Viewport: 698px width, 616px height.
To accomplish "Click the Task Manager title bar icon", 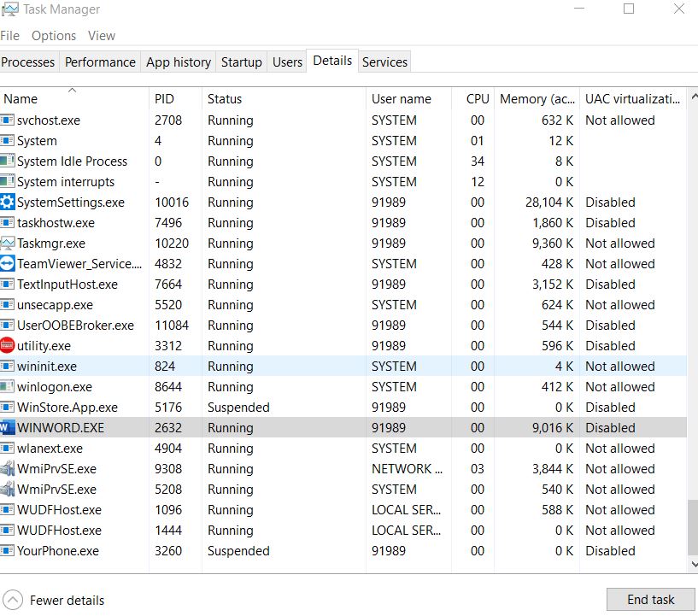I will point(9,9).
